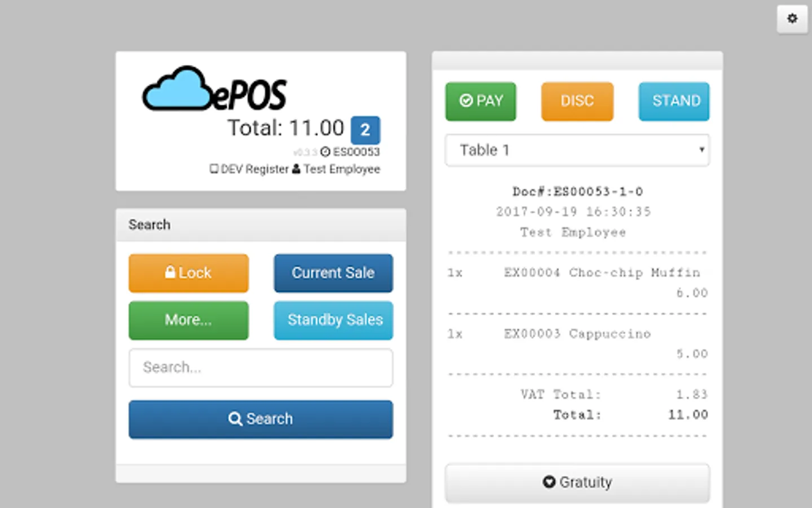Focus the Search... input field
The width and height of the screenshot is (812, 508).
tap(261, 368)
